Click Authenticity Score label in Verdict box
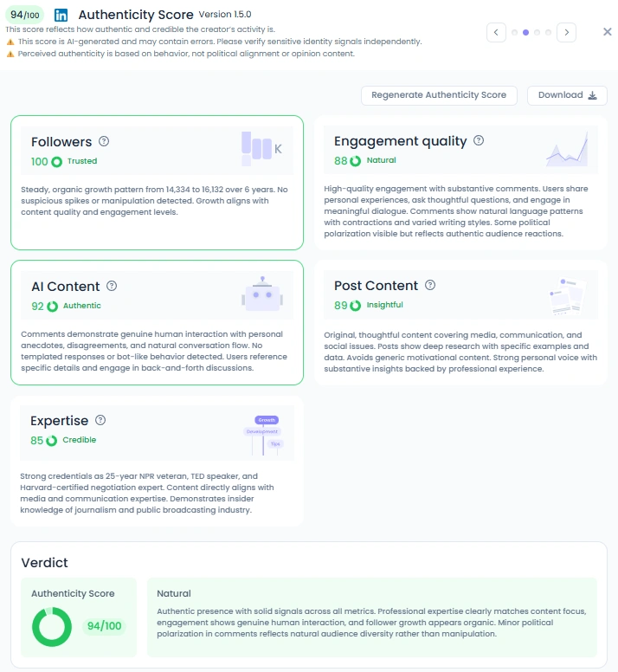 tap(73, 593)
